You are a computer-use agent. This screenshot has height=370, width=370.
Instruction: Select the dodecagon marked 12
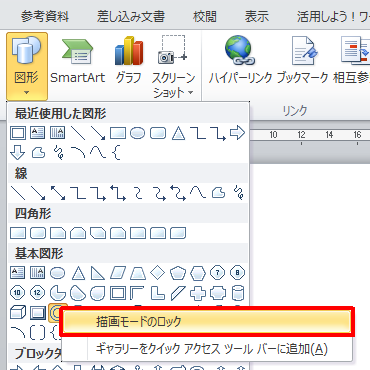(38, 293)
